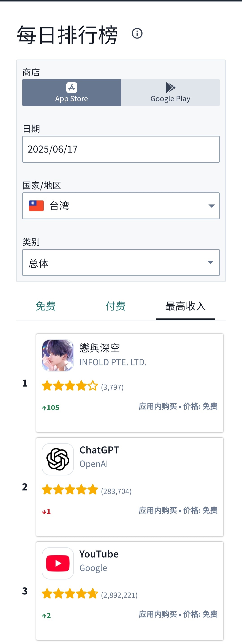This screenshot has height=644, width=242.
Task: Click the star rating for 戀與深空
Action: point(70,386)
